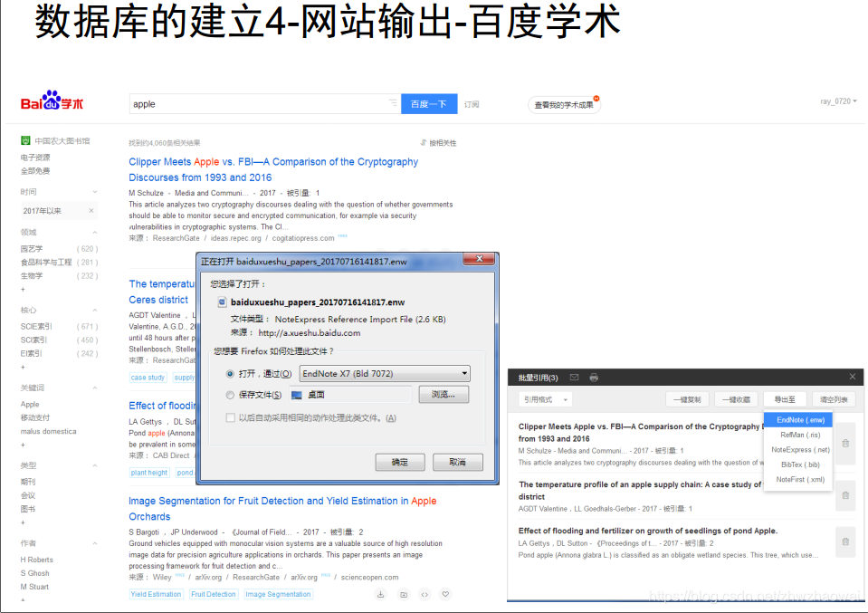Open the Image Segmentation for Fruit Detection result title

click(282, 508)
